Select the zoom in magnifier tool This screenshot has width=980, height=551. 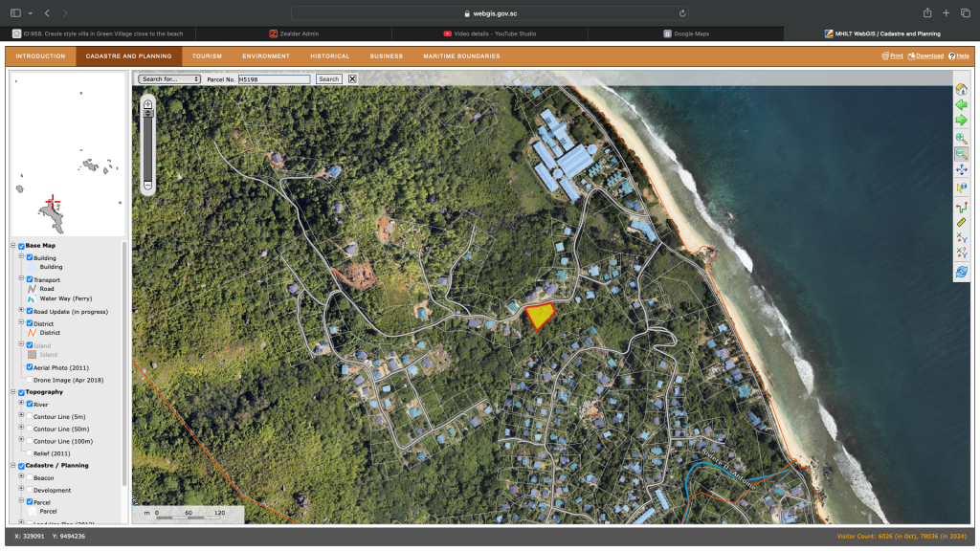pos(961,139)
